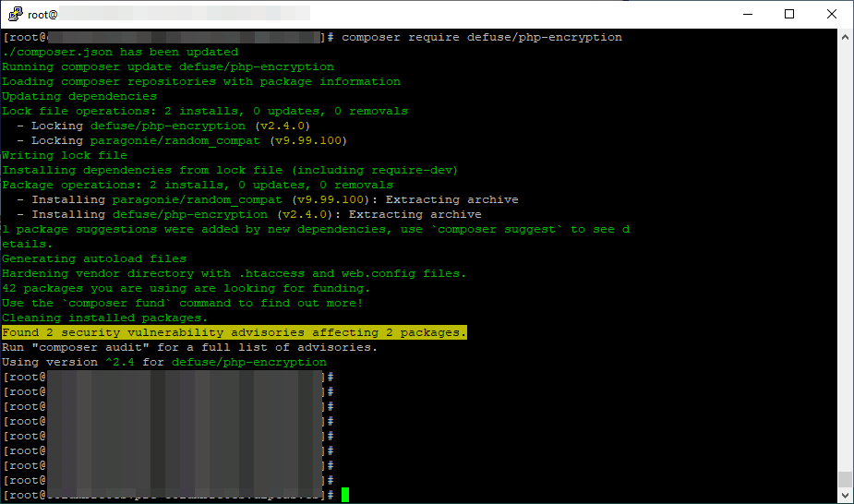The width and height of the screenshot is (854, 504).
Task: Click 'Locking paragonie/random_compat (v9.99.100)' line
Action: pos(182,140)
